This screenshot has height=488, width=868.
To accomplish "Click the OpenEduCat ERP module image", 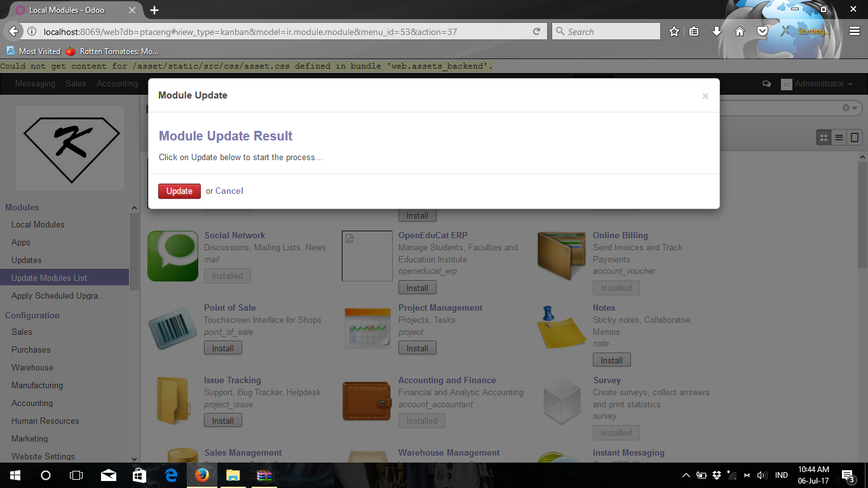I will point(367,256).
